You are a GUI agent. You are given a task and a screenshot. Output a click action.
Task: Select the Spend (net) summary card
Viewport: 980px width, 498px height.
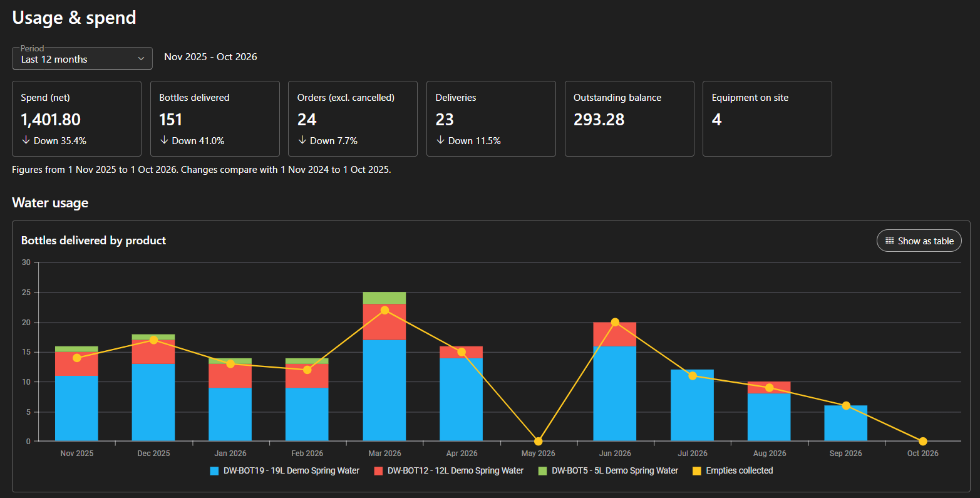click(x=76, y=118)
